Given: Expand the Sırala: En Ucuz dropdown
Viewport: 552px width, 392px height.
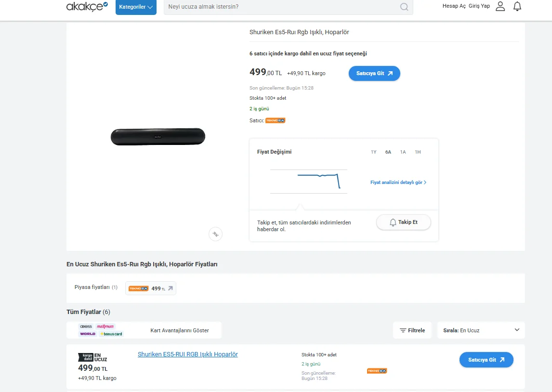Looking at the screenshot, I should [481, 330].
